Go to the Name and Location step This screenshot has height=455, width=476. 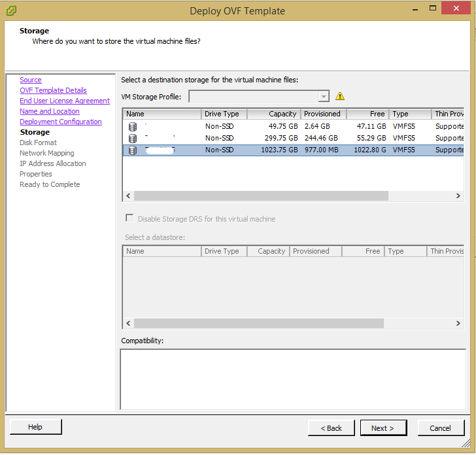pos(50,111)
